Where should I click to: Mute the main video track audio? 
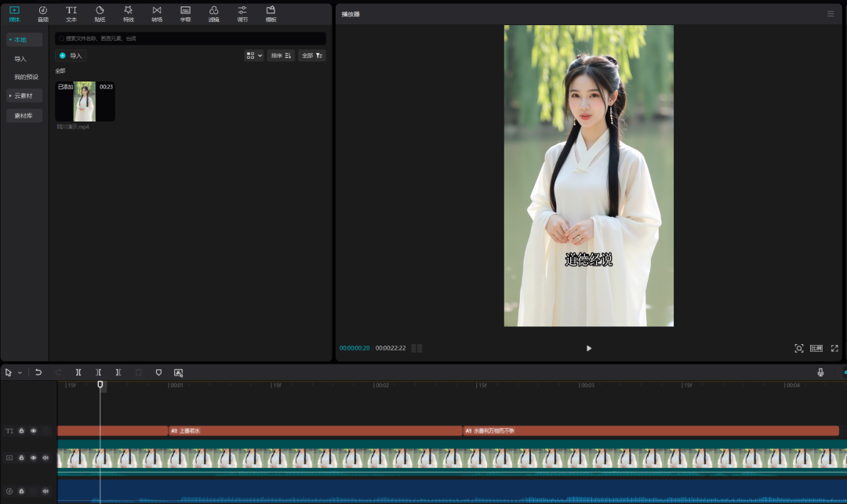[x=45, y=458]
